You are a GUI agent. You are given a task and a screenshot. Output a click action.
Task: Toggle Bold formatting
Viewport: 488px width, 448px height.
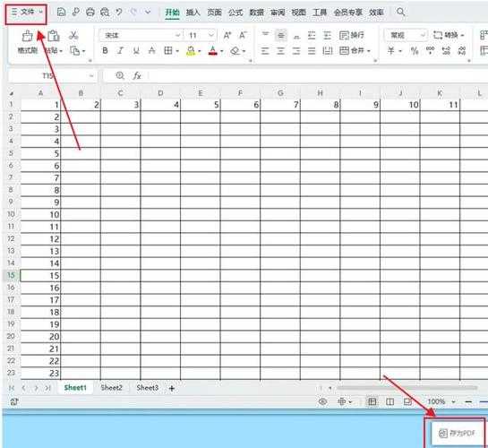[x=105, y=50]
